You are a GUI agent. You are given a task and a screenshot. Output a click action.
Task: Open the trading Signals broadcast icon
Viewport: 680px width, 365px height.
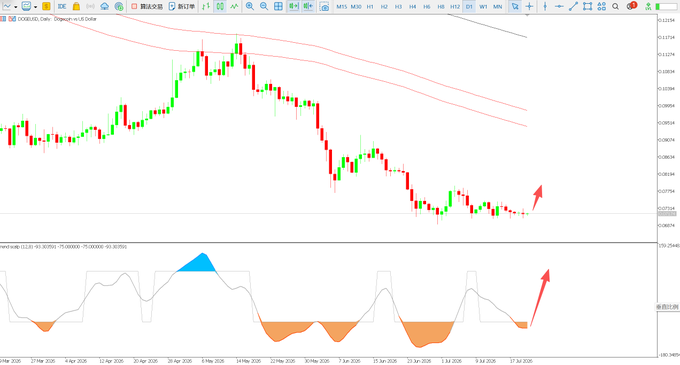click(x=90, y=6)
